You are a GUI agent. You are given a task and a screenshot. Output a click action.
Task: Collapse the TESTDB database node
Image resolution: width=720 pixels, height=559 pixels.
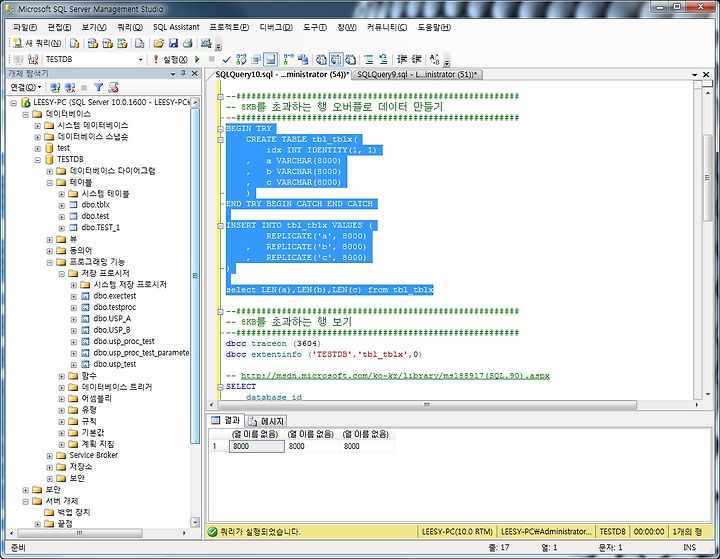tap(38, 160)
